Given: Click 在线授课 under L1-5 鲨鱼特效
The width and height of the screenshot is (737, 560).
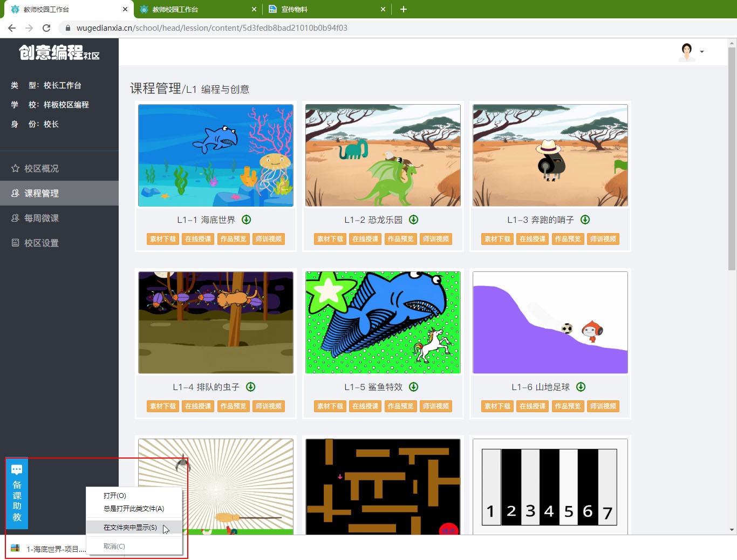Looking at the screenshot, I should 365,406.
